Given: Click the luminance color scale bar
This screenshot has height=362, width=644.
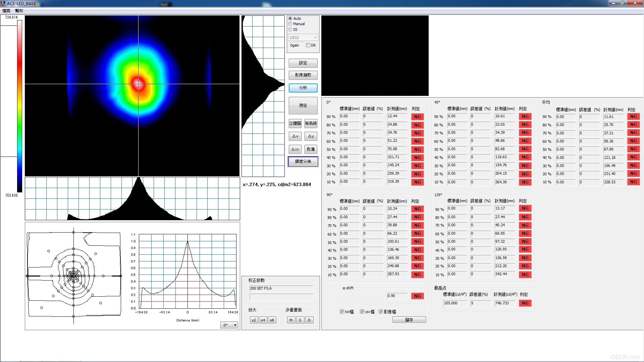Looking at the screenshot, I should point(20,106).
